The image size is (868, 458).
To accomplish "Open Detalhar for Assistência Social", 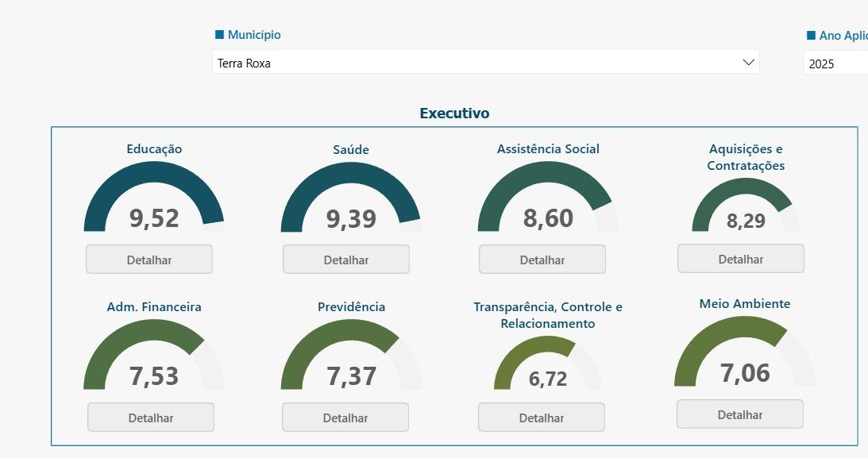I will point(542,260).
